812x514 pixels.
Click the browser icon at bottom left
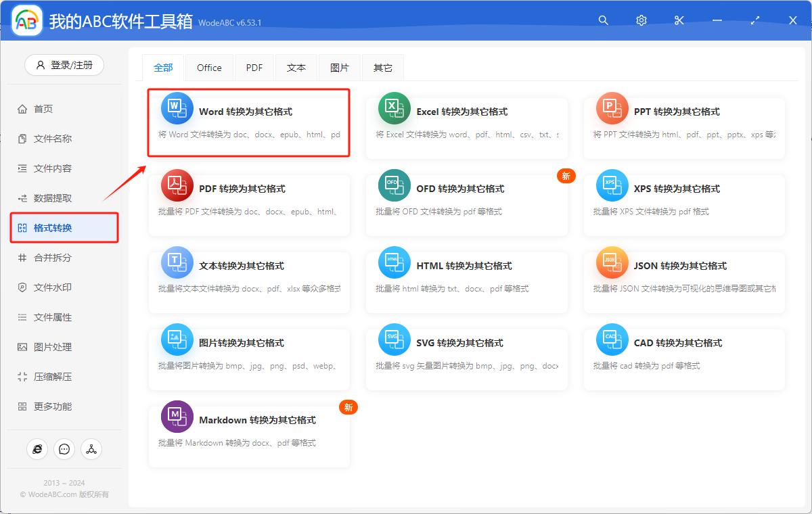click(37, 448)
